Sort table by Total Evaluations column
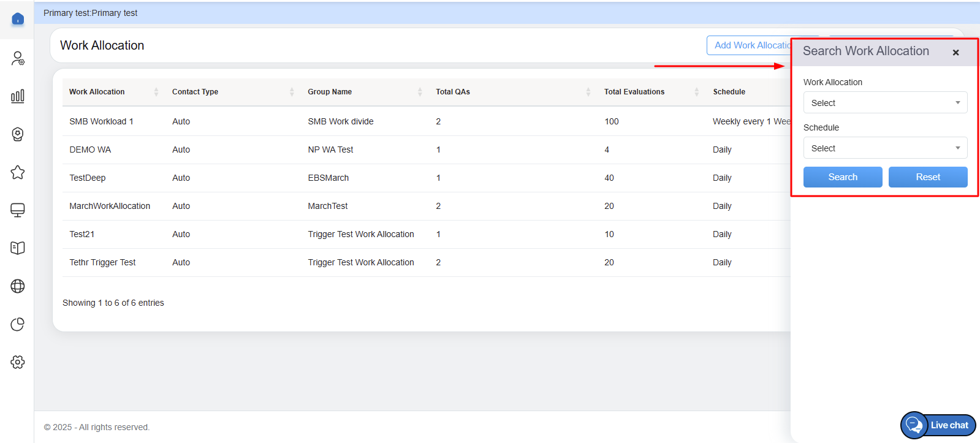The image size is (980, 443). [x=634, y=92]
